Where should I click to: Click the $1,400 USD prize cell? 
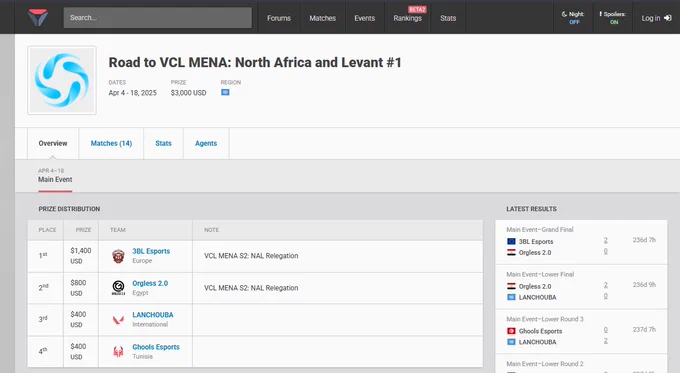[x=81, y=256]
